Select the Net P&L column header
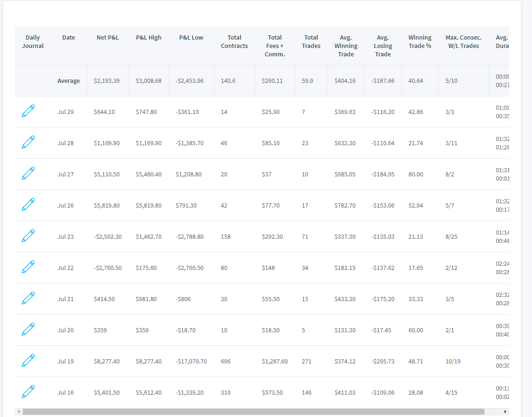This screenshot has height=417, width=532. tap(108, 38)
